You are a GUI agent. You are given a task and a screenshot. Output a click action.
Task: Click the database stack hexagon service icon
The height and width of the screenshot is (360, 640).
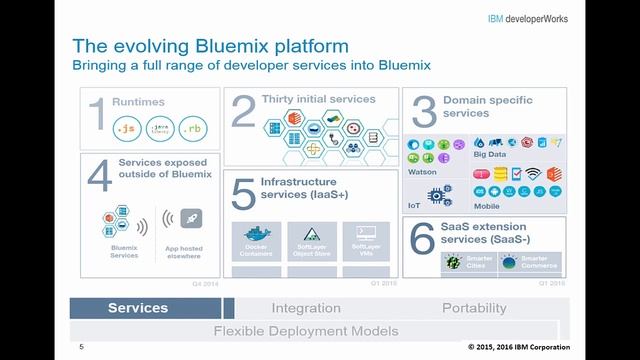pyautogui.click(x=373, y=138)
